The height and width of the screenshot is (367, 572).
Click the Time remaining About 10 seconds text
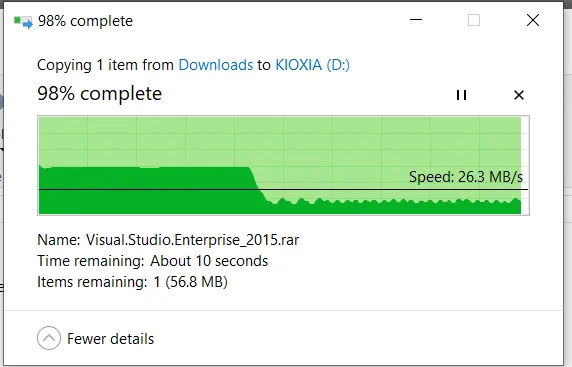tap(152, 261)
